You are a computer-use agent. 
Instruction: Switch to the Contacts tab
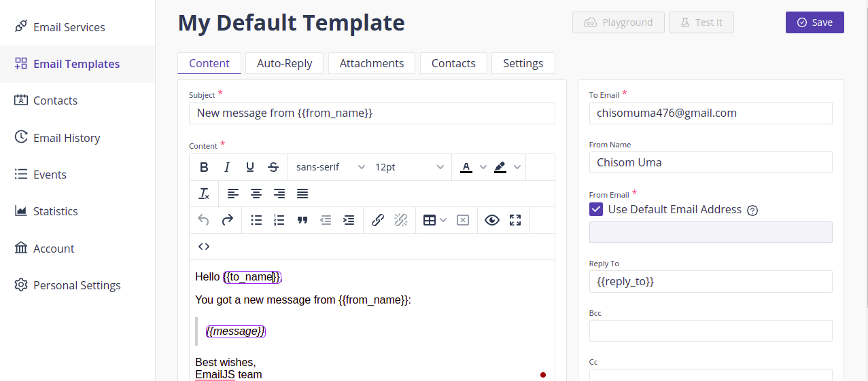[x=453, y=63]
